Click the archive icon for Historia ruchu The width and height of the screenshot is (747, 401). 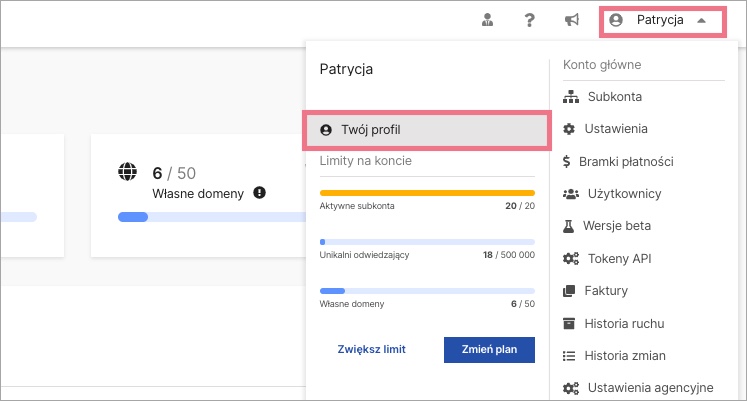coord(569,324)
